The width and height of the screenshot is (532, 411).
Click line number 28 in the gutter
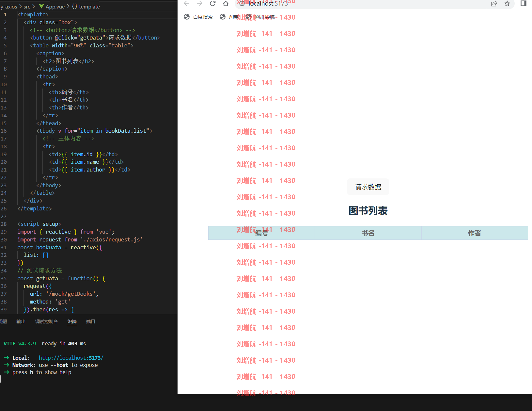click(x=4, y=224)
